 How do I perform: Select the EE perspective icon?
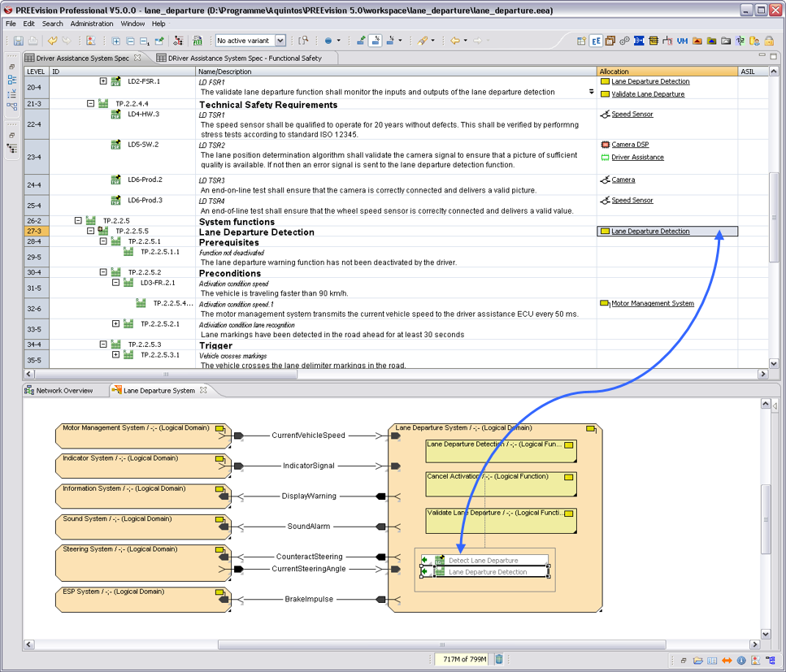point(596,41)
